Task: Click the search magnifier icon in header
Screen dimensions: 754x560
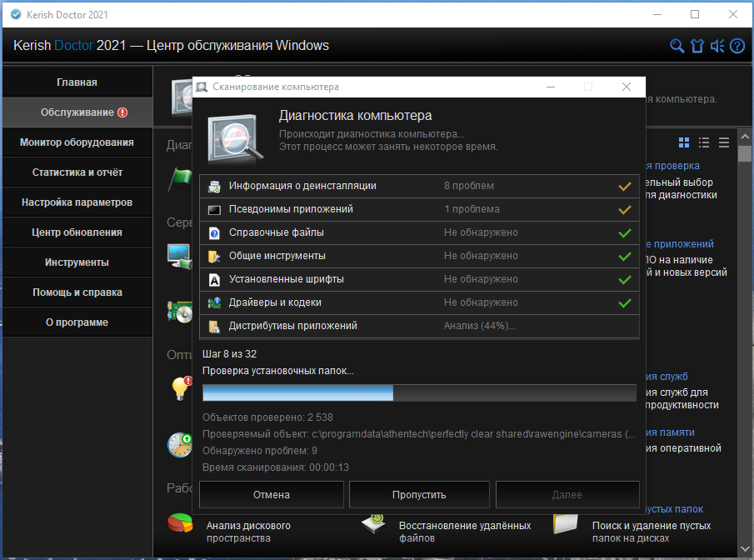Action: 677,46
